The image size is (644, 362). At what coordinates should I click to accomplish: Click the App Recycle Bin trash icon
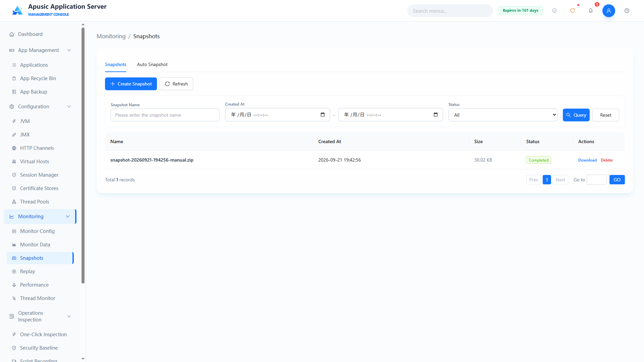tap(14, 78)
